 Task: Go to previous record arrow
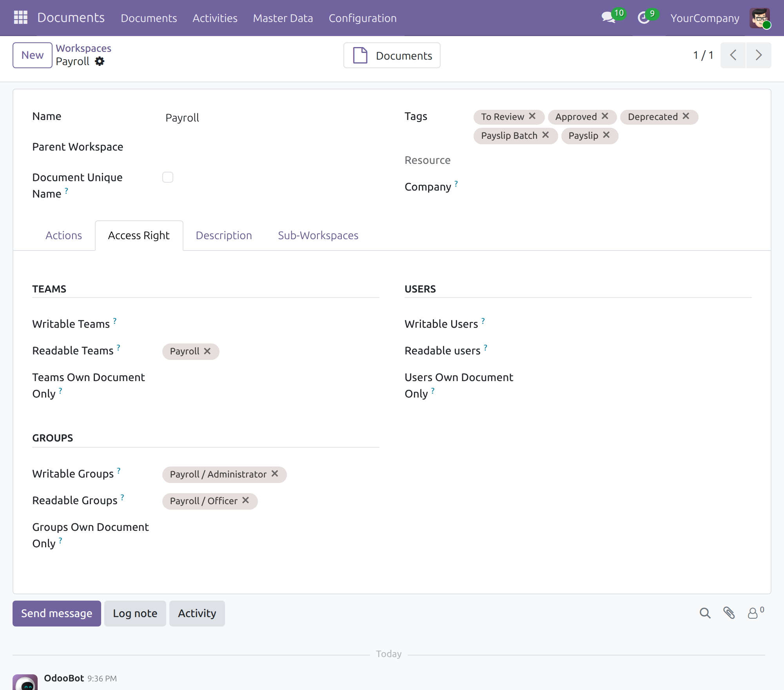[733, 55]
